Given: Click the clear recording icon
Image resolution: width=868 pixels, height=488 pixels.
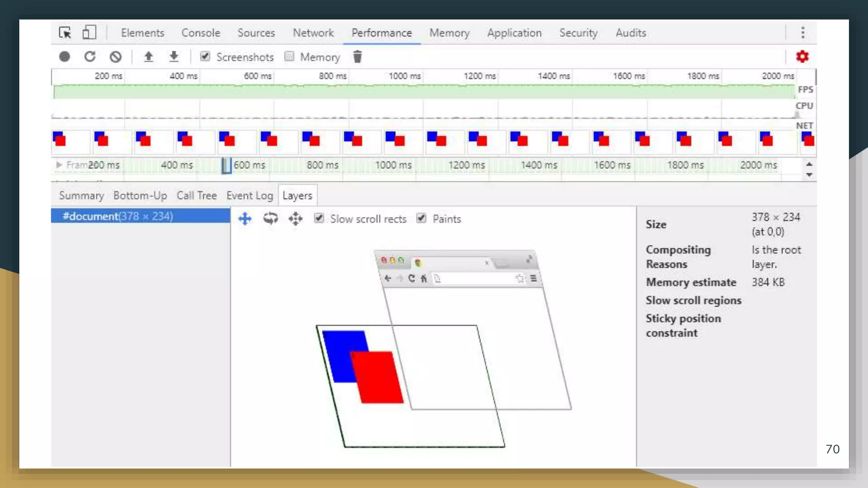Looking at the screenshot, I should [x=115, y=57].
